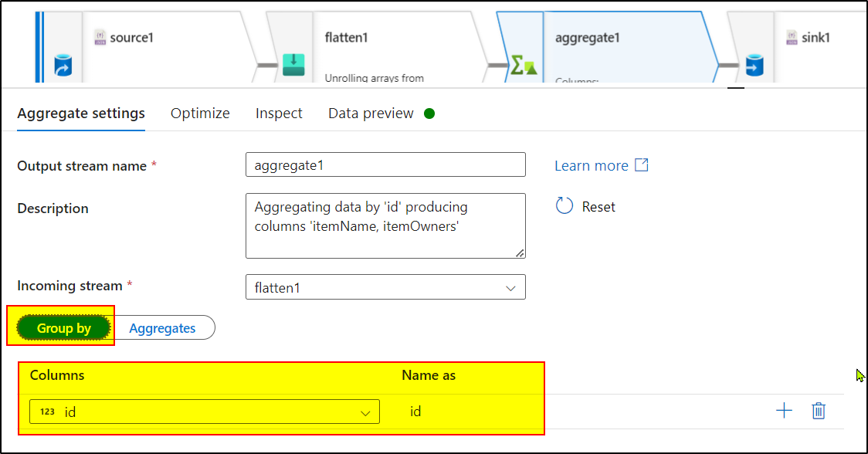Select the Aggregate settings tab

pyautogui.click(x=81, y=113)
